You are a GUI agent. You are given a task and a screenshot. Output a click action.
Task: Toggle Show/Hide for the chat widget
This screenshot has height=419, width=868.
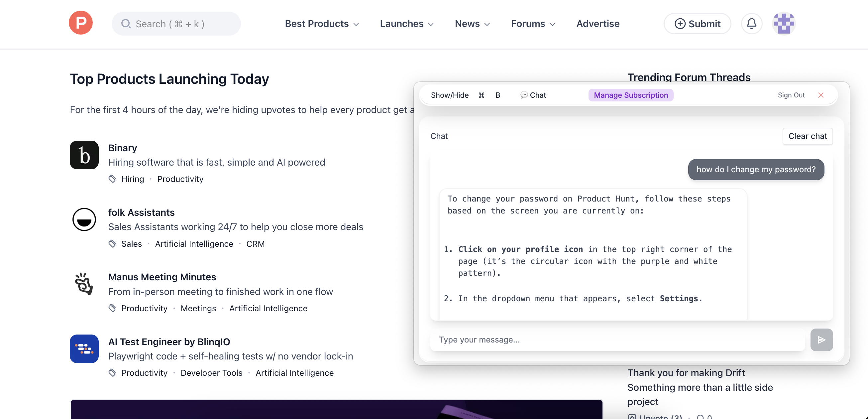[450, 95]
